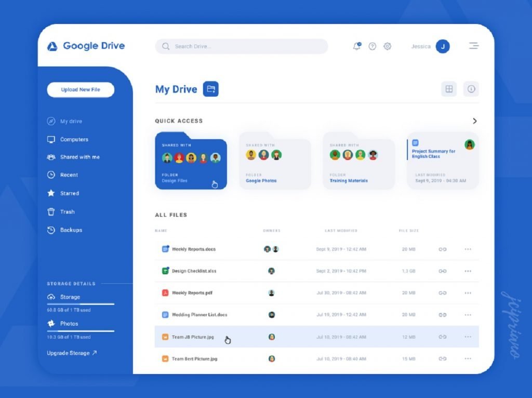Open the notifications bell icon
532x398 pixels.
pos(356,46)
